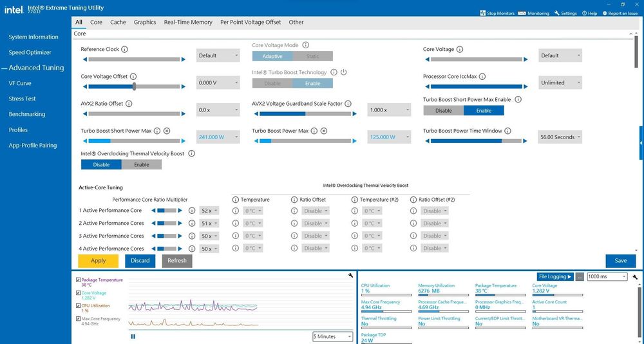The image size is (644, 344).
Task: Click the Save button
Action: coord(621,260)
